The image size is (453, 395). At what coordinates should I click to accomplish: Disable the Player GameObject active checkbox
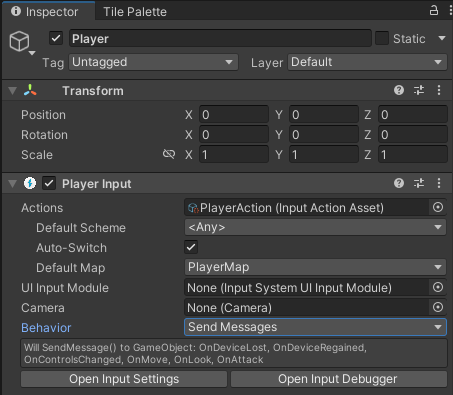click(56, 38)
